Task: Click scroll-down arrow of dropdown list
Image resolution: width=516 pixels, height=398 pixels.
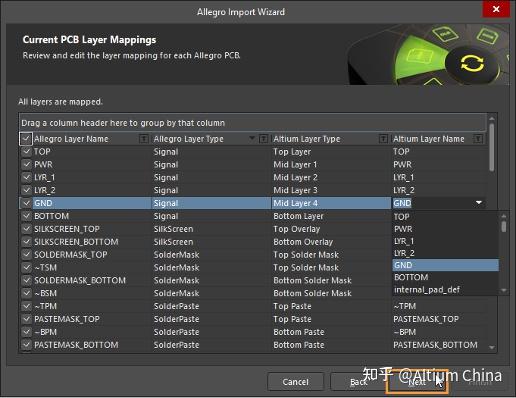Action: [504, 291]
